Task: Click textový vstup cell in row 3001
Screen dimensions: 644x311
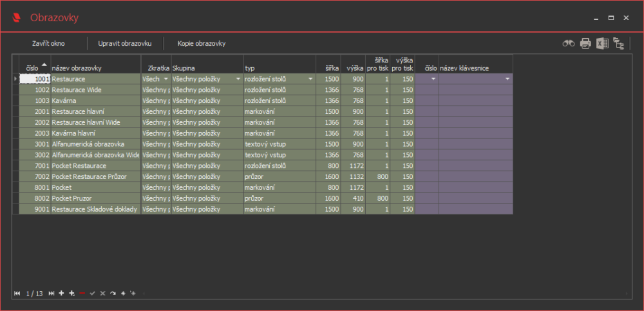Action: pyautogui.click(x=279, y=144)
